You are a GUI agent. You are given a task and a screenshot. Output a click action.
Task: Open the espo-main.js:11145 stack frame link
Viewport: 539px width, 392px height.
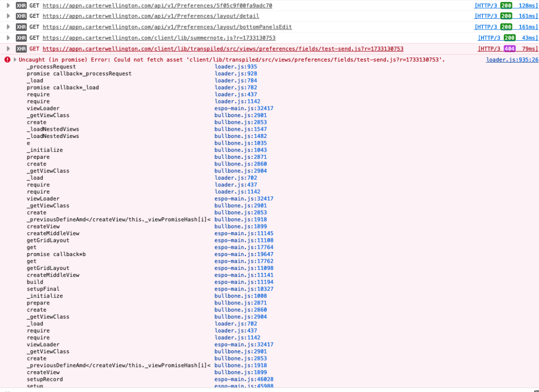click(x=244, y=233)
